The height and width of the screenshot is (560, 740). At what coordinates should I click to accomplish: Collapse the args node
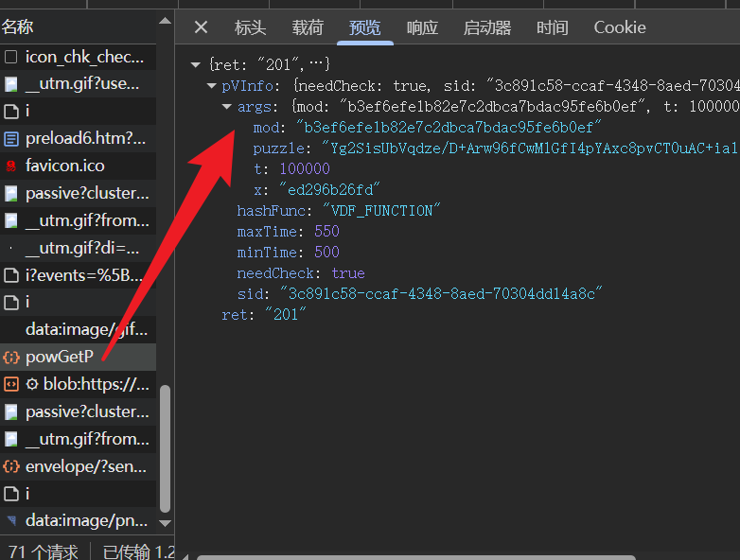click(x=227, y=107)
